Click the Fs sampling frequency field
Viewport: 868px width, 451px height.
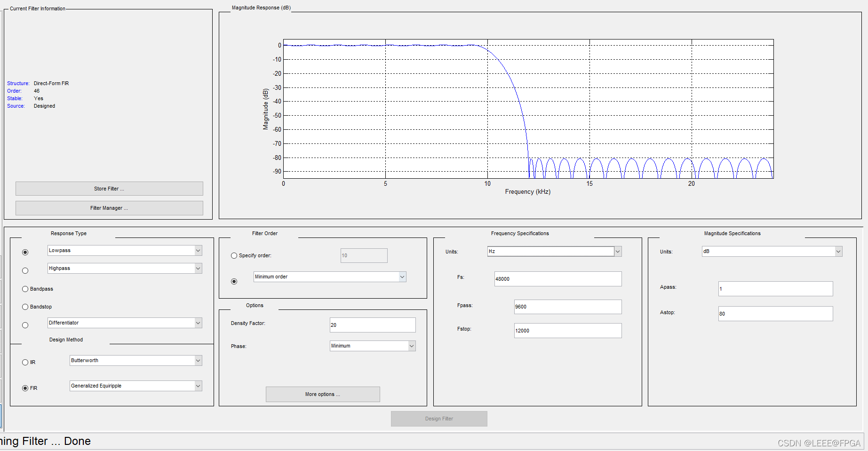click(x=558, y=279)
